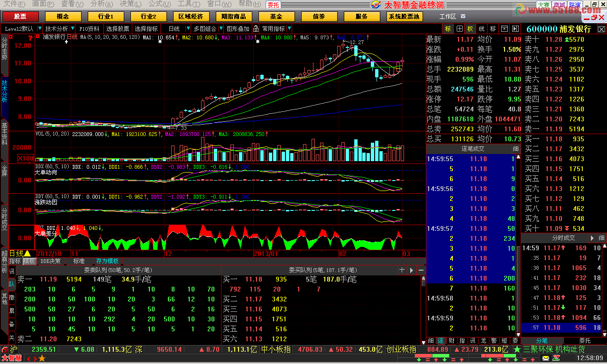Click the 基金 category button
The image size is (607, 364).
coord(276,16)
